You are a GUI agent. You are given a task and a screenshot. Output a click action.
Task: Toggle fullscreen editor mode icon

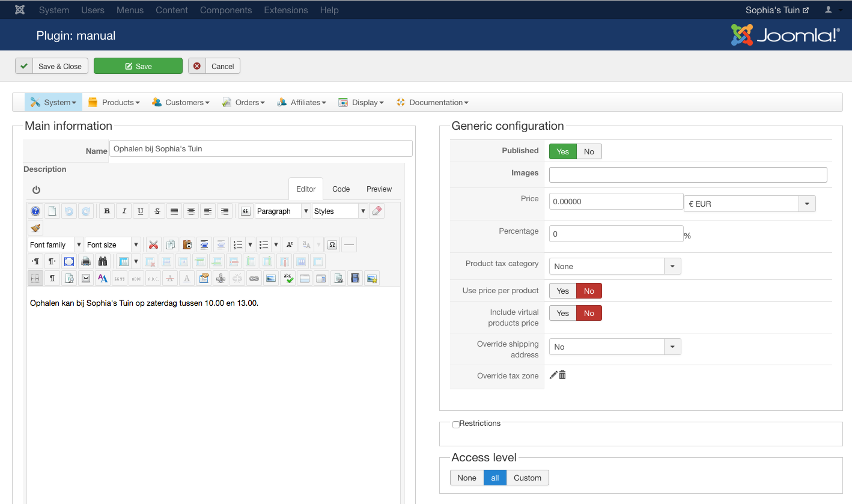click(x=69, y=261)
